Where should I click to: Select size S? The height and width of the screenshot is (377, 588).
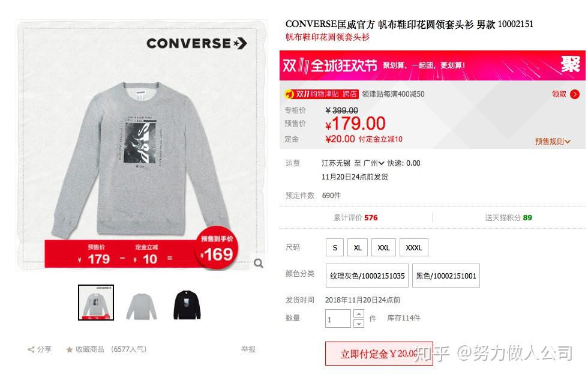(335, 247)
